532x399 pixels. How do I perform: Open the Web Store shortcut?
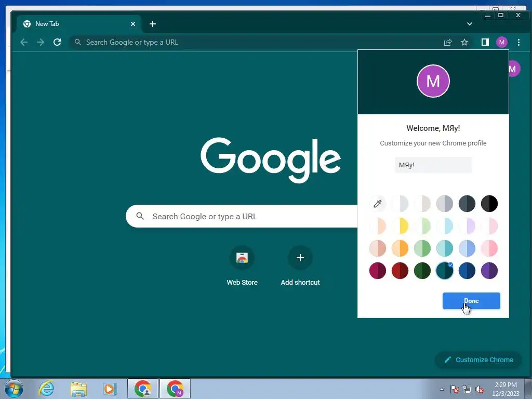click(242, 266)
